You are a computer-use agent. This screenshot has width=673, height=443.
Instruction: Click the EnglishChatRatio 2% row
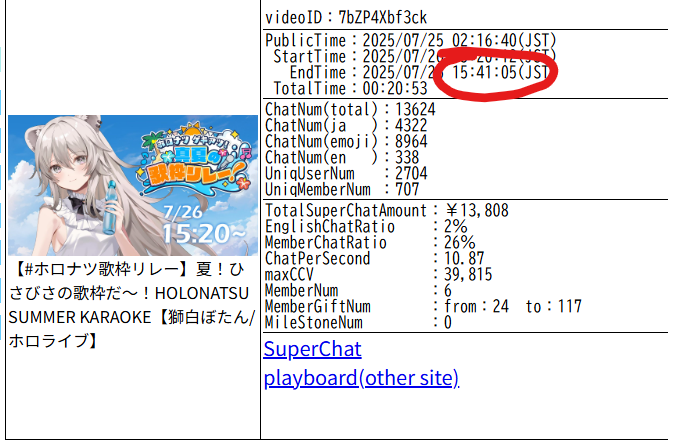coord(366,226)
